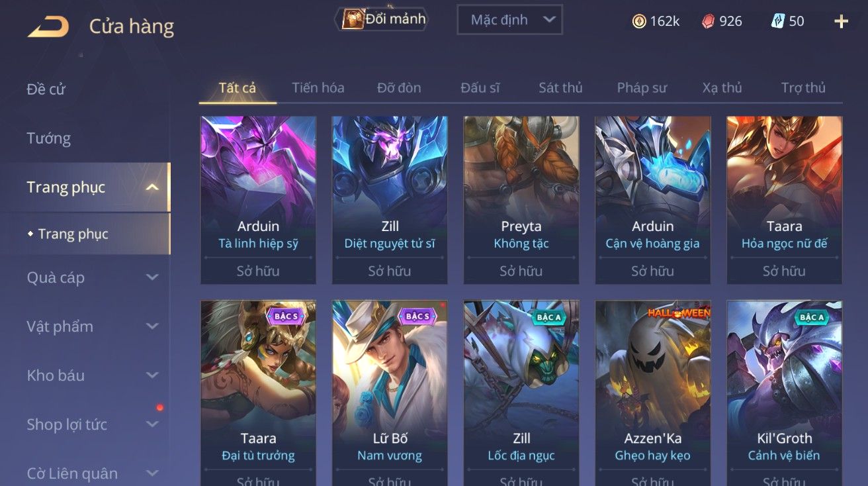Click the plus icon to add currency
This screenshot has height=486, width=868.
(x=841, y=21)
